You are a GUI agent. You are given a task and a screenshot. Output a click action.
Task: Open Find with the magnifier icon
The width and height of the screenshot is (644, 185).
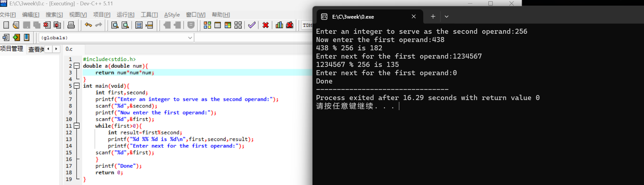(x=115, y=25)
